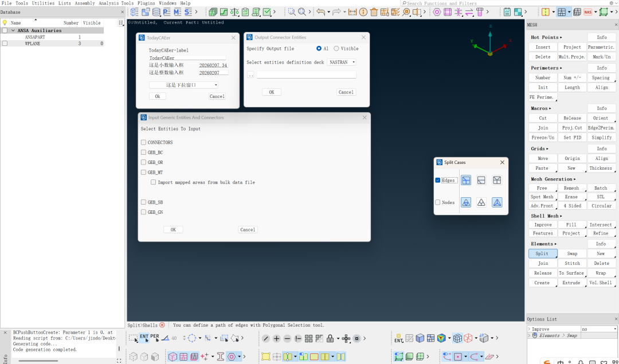The height and width of the screenshot is (364, 619).
Task: Click the Undo arrow icon in top toolbar
Action: point(320,12)
